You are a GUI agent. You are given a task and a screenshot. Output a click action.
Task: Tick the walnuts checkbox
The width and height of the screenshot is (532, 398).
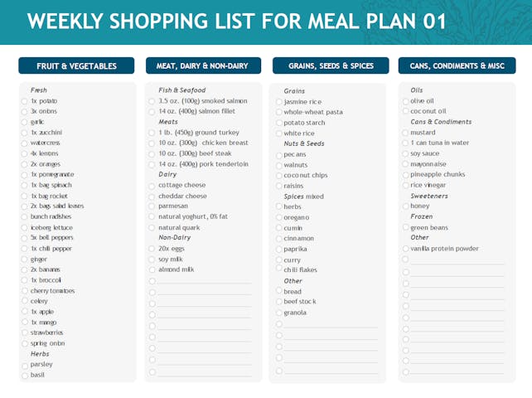pos(278,165)
